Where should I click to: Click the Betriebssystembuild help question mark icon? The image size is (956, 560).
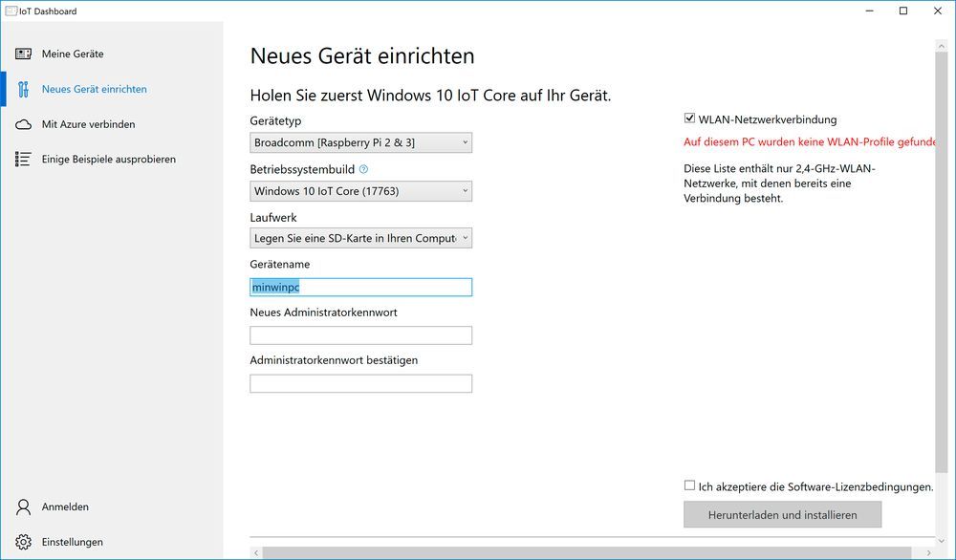pyautogui.click(x=364, y=170)
